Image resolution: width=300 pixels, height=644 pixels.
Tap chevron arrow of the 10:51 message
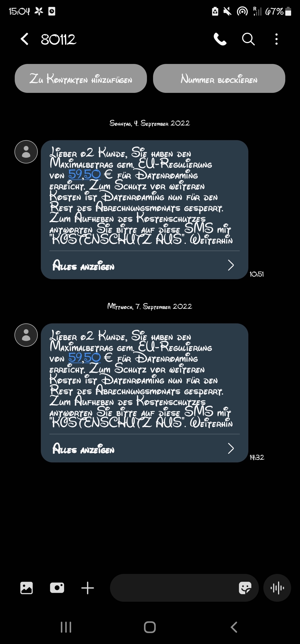[231, 265]
